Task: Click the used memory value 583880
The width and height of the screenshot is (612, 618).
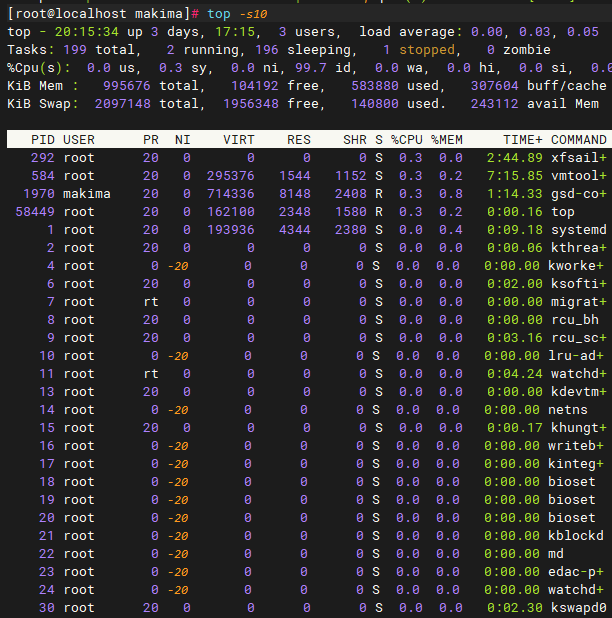Action: coord(375,86)
